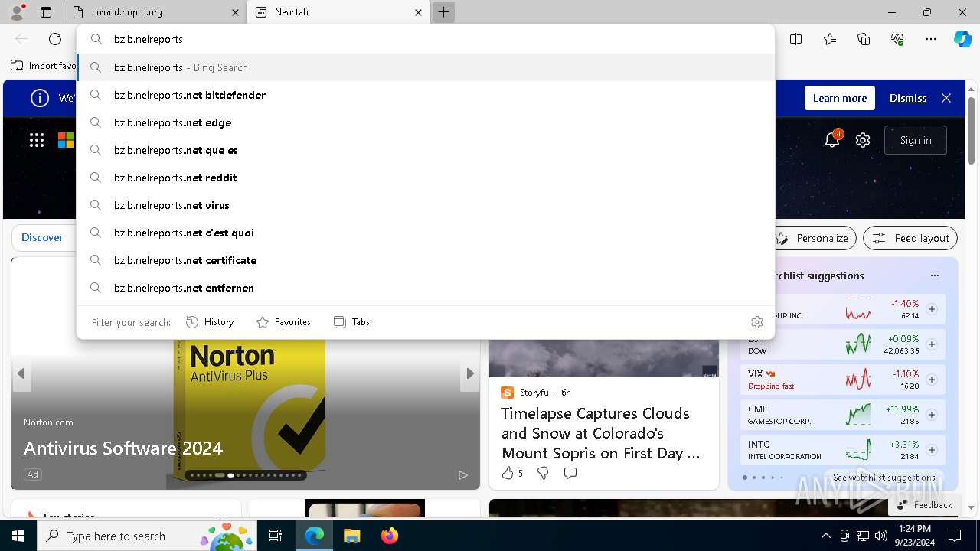This screenshot has width=980, height=551.
Task: Refresh the page
Action: point(55,39)
